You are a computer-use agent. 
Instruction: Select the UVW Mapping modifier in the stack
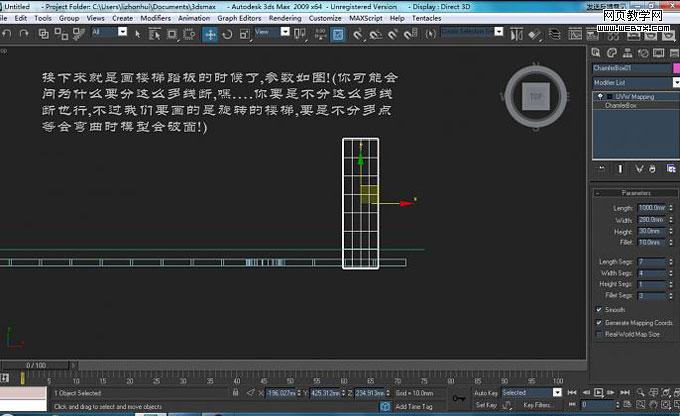pyautogui.click(x=635, y=97)
